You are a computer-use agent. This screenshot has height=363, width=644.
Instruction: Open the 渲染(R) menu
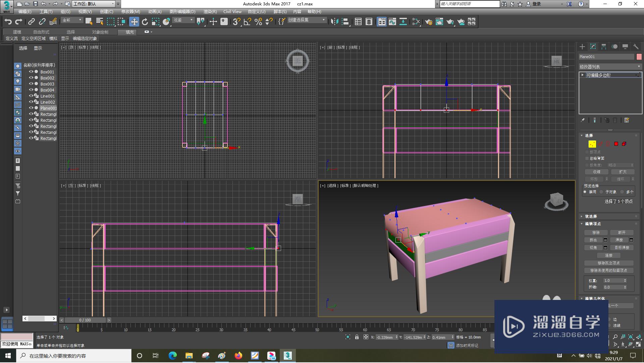click(x=210, y=12)
